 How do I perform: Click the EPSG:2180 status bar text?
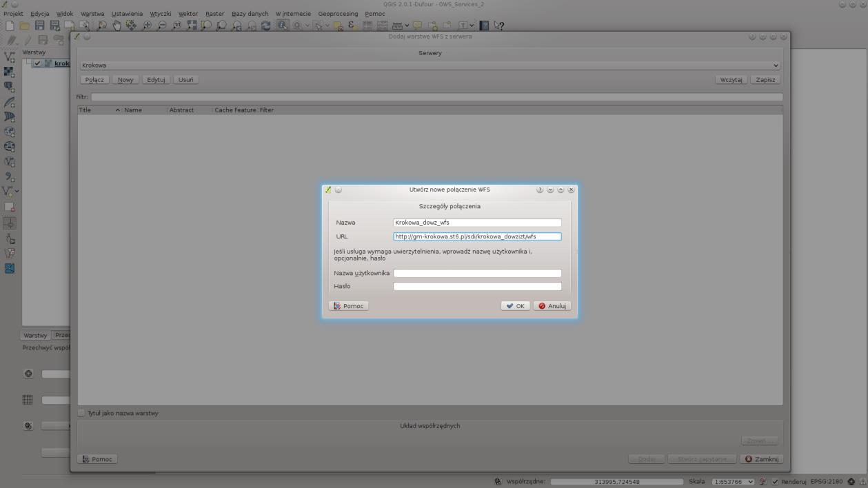pos(826,482)
